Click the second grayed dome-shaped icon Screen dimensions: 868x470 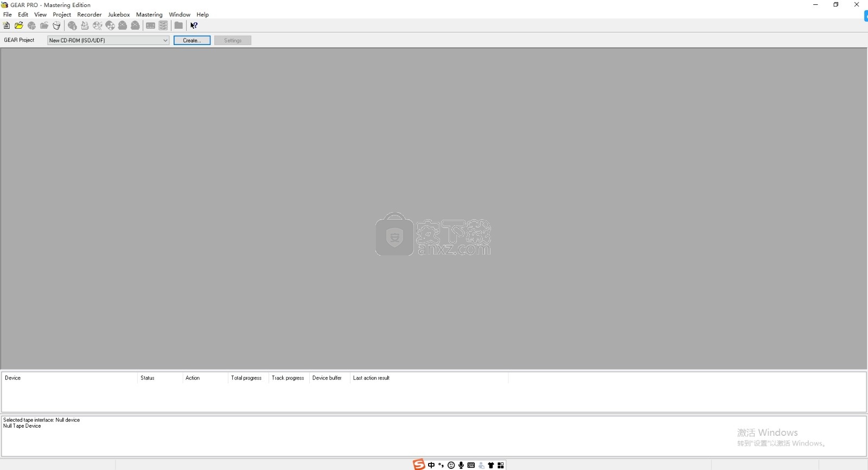pos(135,26)
